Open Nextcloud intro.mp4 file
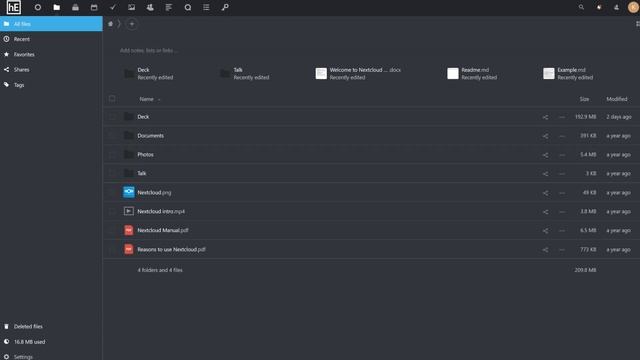 point(161,211)
